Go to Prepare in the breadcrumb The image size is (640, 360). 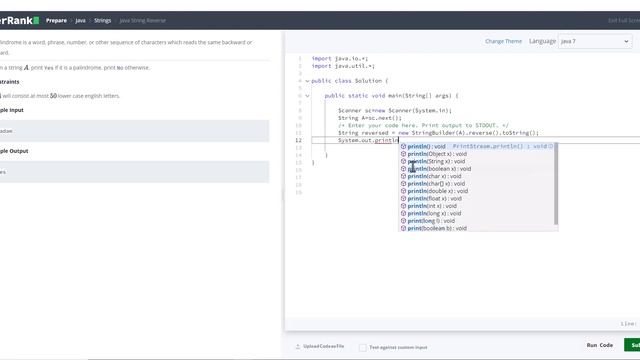point(56,20)
